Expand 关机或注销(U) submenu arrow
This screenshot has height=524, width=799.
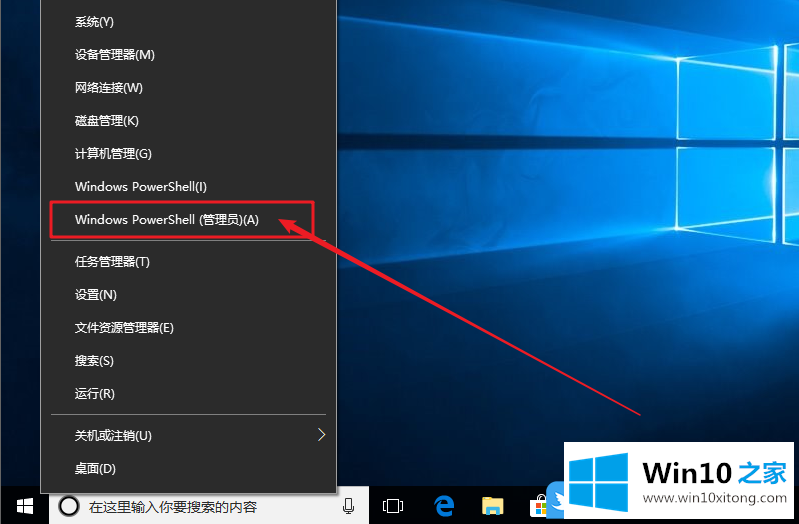(322, 435)
